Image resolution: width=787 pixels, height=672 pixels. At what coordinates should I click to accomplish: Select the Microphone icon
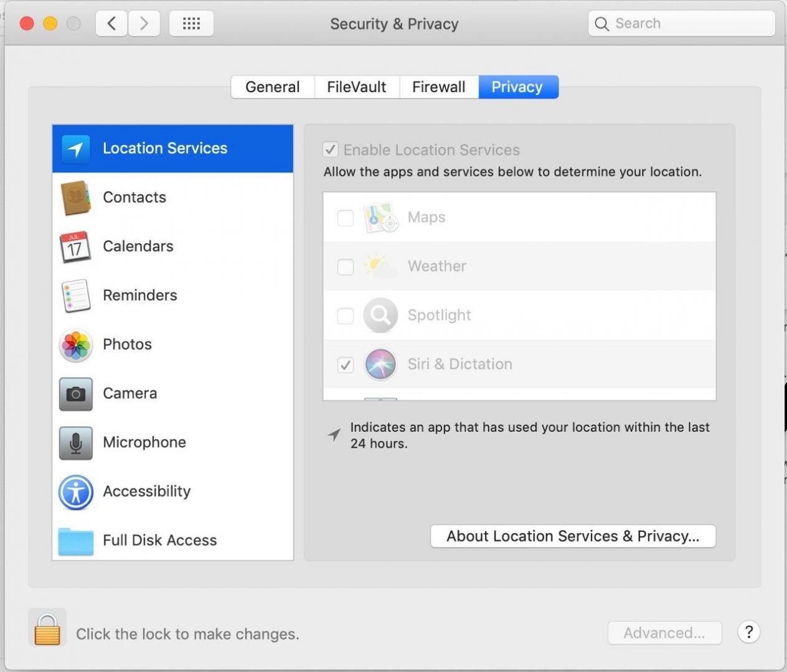pos(76,442)
